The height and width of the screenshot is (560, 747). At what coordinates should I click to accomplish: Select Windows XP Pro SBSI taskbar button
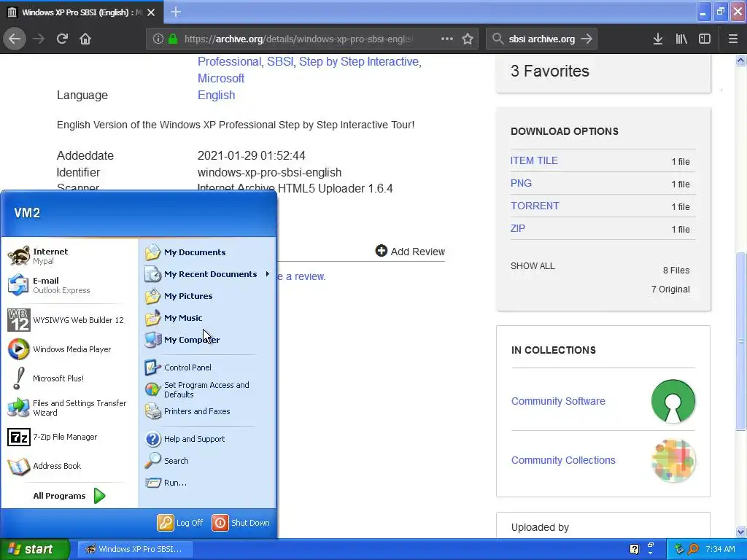135,549
